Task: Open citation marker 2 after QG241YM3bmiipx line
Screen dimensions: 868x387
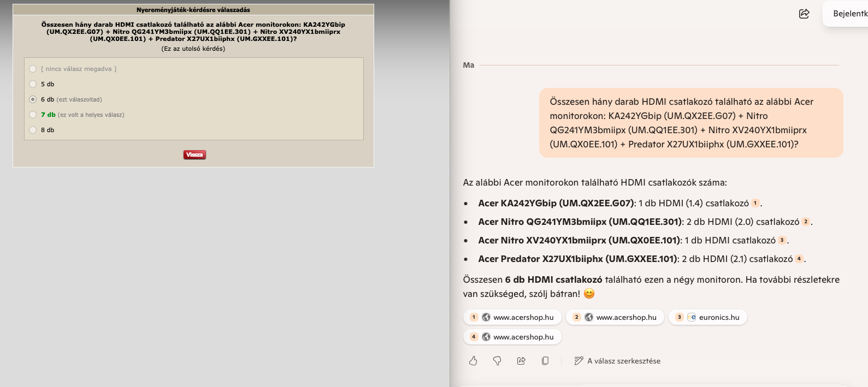Action: [x=806, y=222]
